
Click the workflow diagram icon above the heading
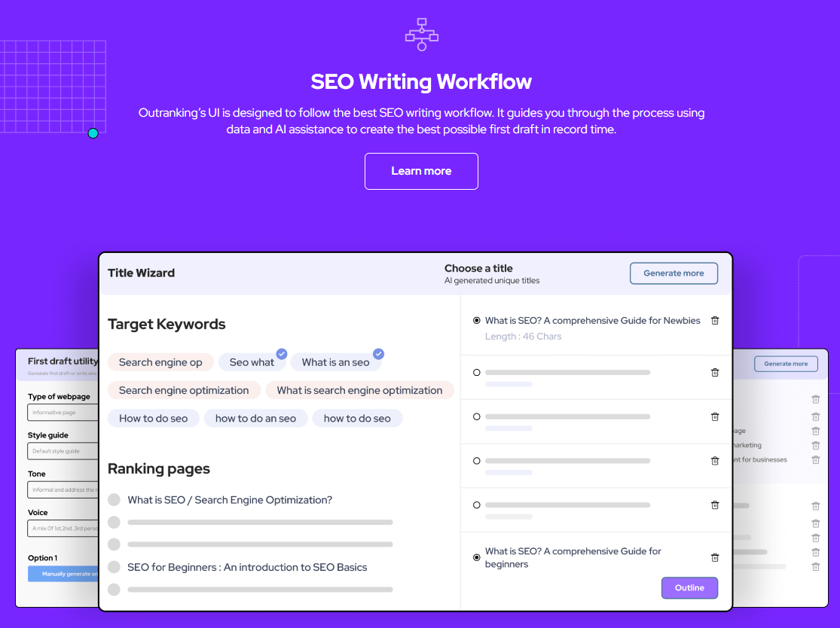tap(422, 35)
